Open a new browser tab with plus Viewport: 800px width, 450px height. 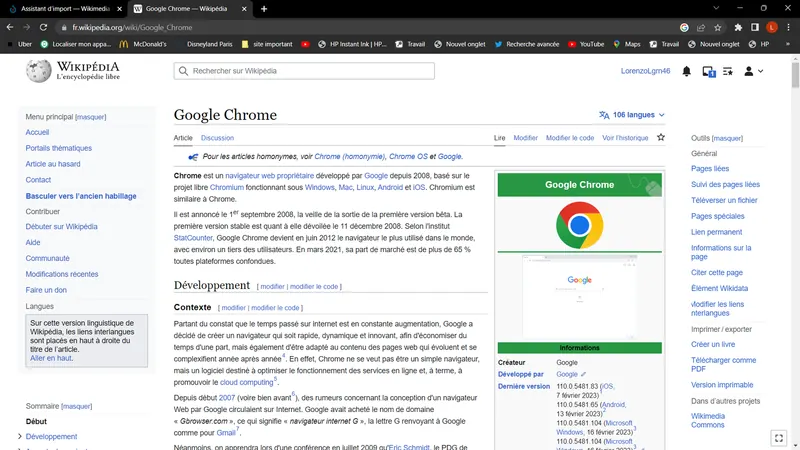[x=264, y=9]
